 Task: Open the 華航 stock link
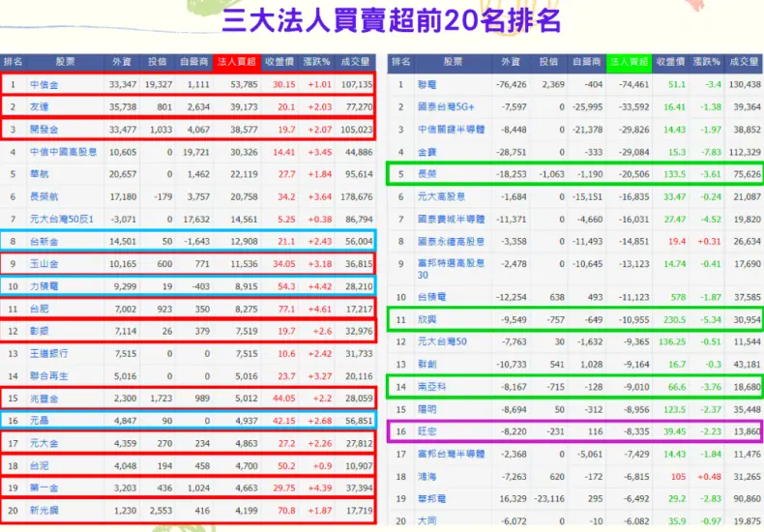(x=39, y=174)
